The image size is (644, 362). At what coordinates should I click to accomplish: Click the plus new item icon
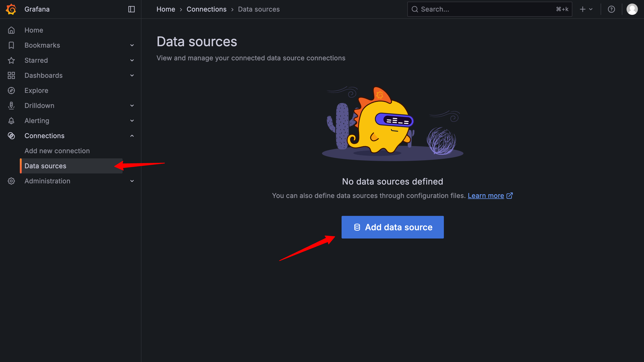tap(583, 9)
